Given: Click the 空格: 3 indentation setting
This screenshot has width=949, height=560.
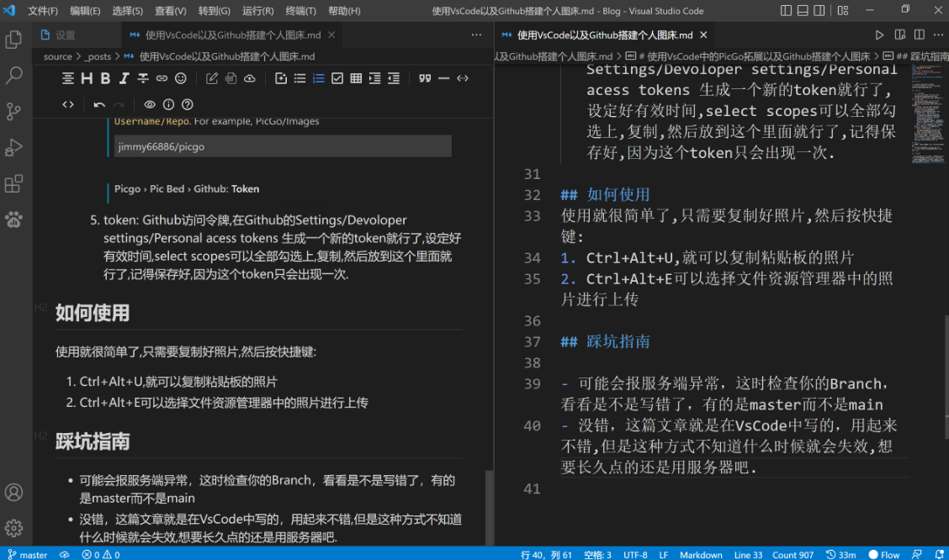Looking at the screenshot, I should click(597, 555).
